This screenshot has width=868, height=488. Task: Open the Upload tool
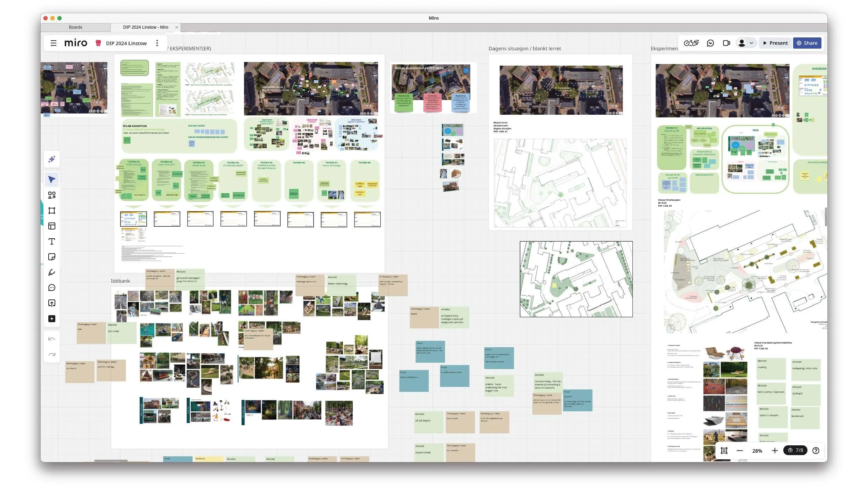tap(52, 303)
